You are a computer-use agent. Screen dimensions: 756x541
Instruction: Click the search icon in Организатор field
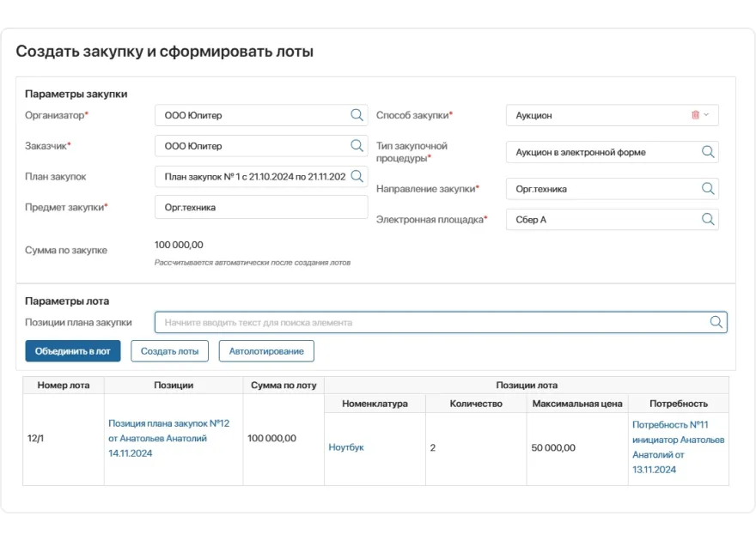coord(357,115)
